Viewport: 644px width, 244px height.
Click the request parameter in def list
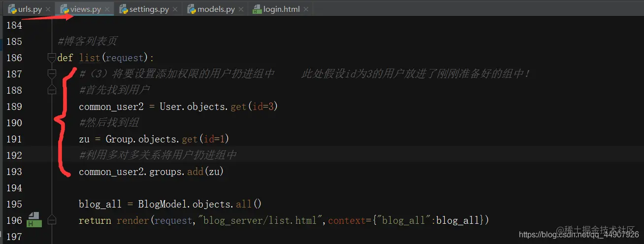[125, 58]
